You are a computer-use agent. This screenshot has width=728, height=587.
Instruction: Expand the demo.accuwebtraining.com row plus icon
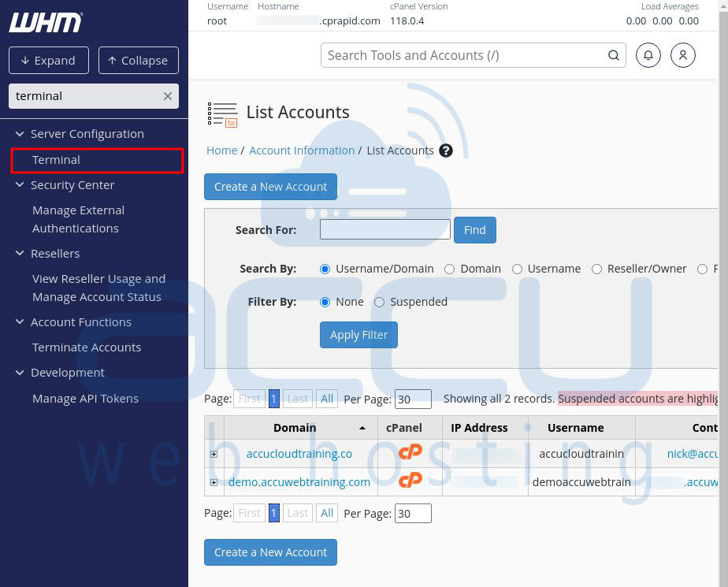(x=214, y=482)
